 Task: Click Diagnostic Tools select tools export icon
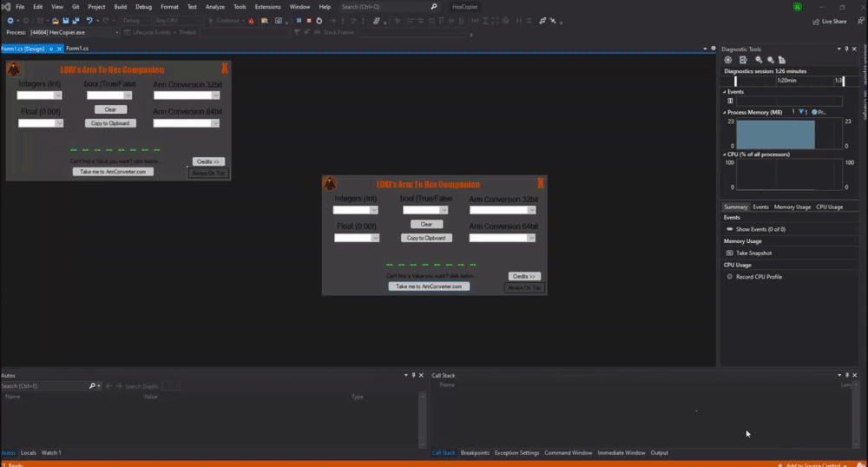pos(743,60)
